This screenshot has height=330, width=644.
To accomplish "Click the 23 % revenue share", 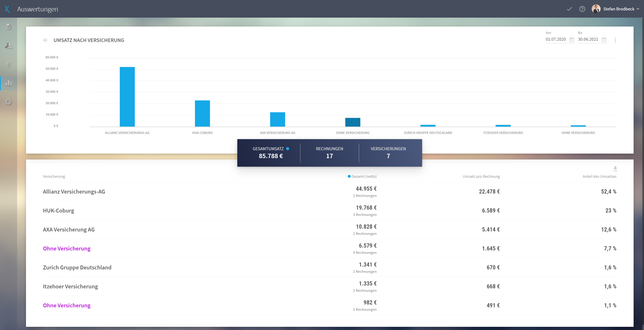I will (x=611, y=211).
